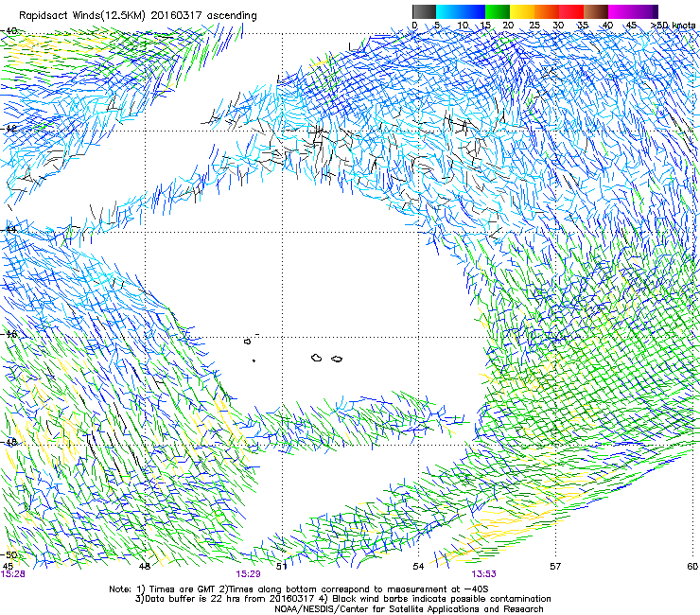Click the '-42' latitude axis label
Screen dimensions: 700x615
point(9,128)
